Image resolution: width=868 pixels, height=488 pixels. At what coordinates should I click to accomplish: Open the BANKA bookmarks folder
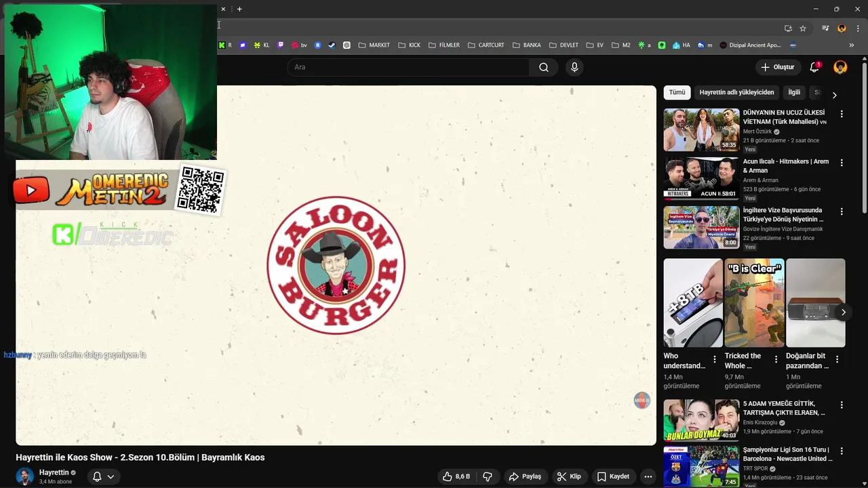pos(526,45)
